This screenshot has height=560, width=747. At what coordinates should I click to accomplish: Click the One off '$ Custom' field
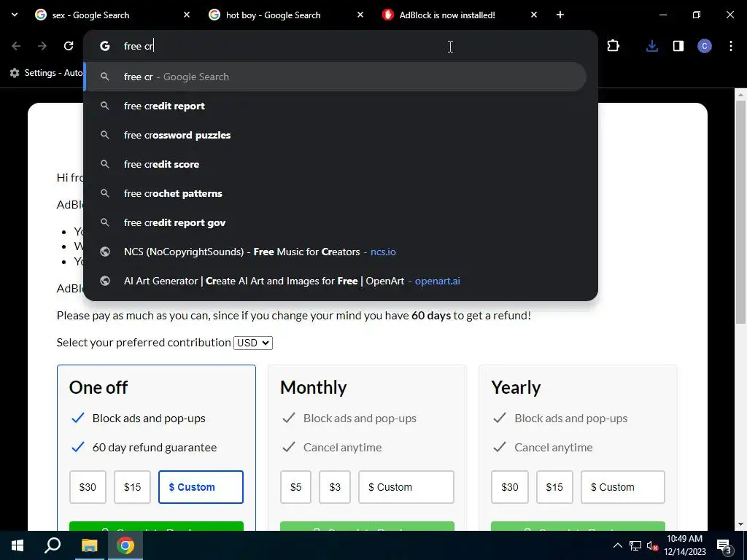[x=201, y=487]
